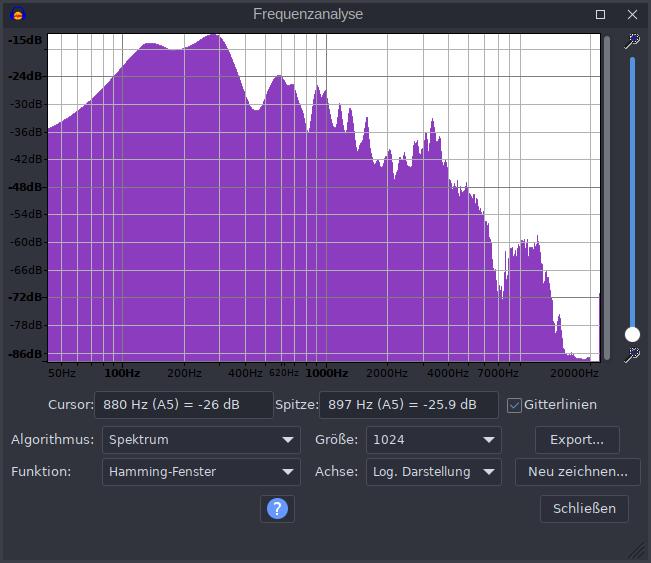The image size is (651, 563).
Task: Open the Funktion Hamming-Fenster dropdown
Action: [201, 472]
